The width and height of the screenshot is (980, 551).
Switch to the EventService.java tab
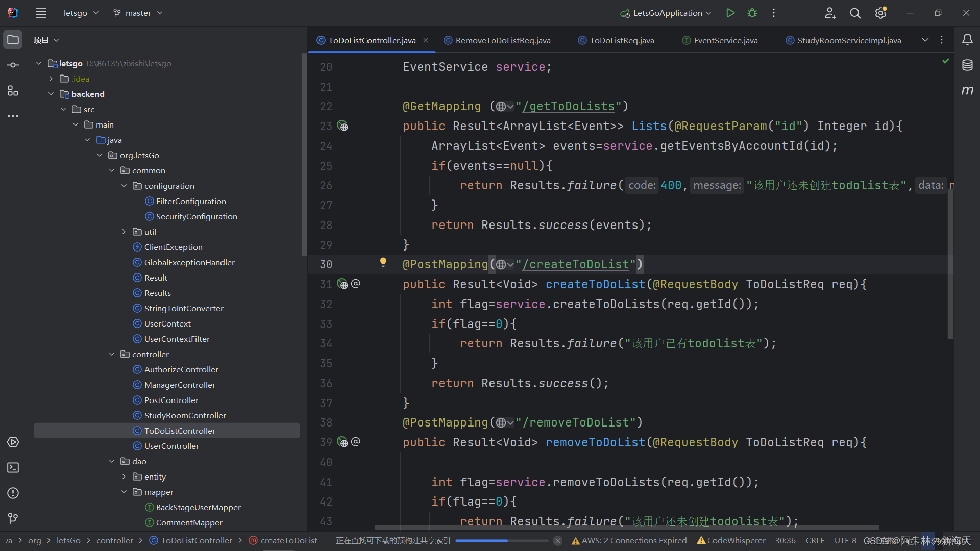click(x=725, y=40)
